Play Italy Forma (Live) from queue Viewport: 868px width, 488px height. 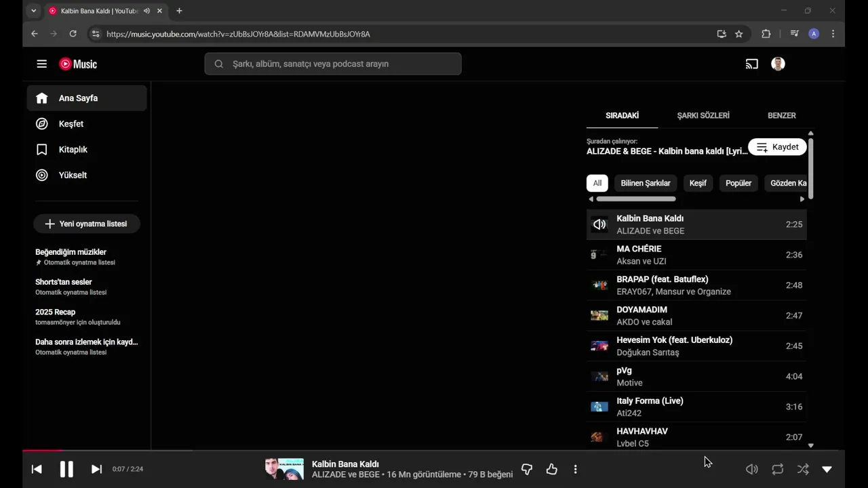tap(696, 407)
